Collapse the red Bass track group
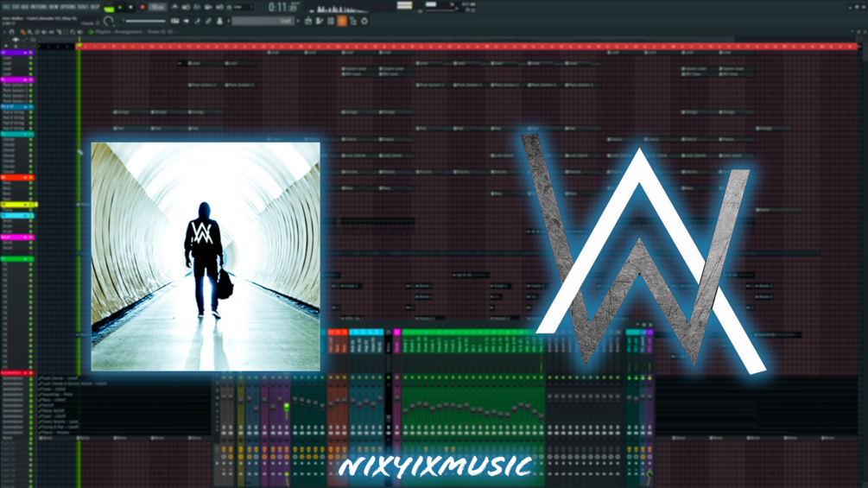 pyautogui.click(x=25, y=178)
